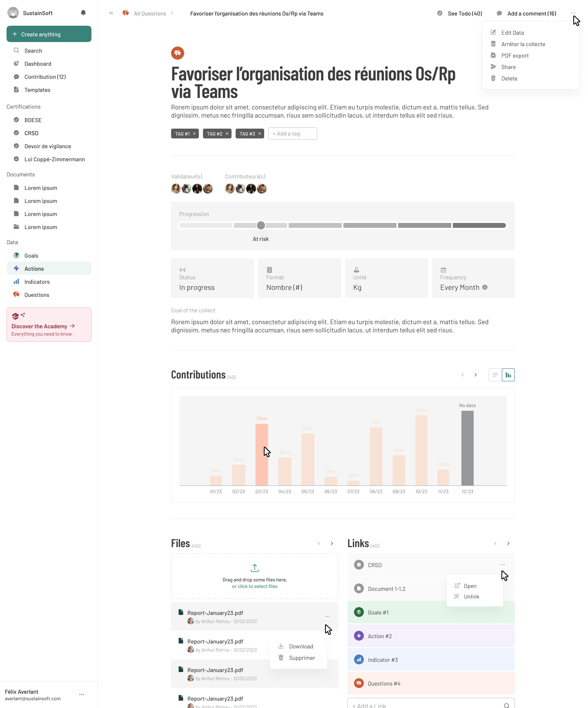Click the 'or click to select files' link
588x708 pixels.
(x=255, y=586)
